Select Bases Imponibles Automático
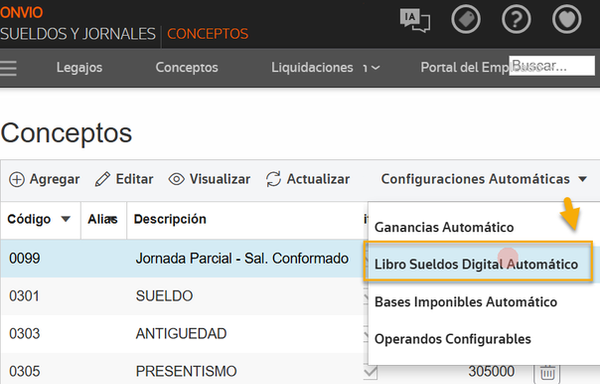The width and height of the screenshot is (600, 384). [466, 302]
